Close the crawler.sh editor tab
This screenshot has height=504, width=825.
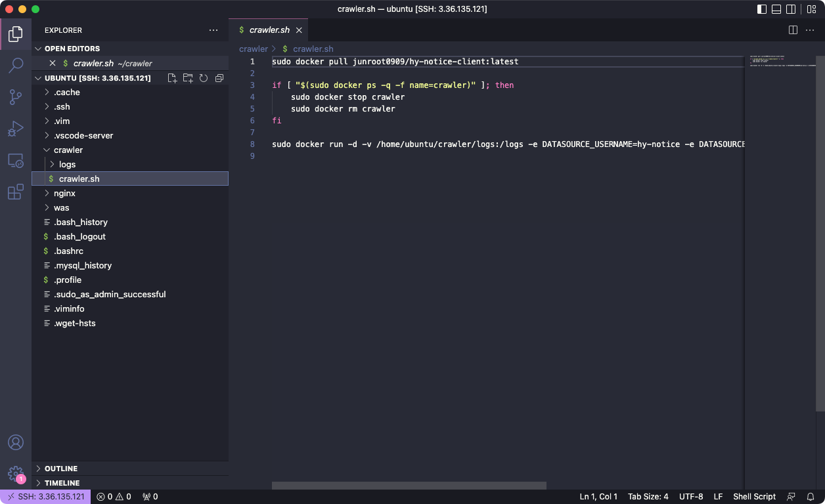coord(299,30)
